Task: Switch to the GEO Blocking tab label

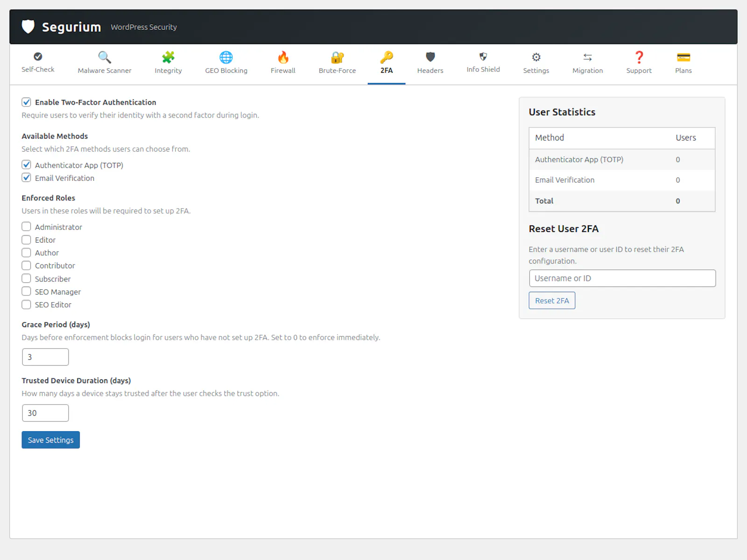Action: (x=226, y=70)
